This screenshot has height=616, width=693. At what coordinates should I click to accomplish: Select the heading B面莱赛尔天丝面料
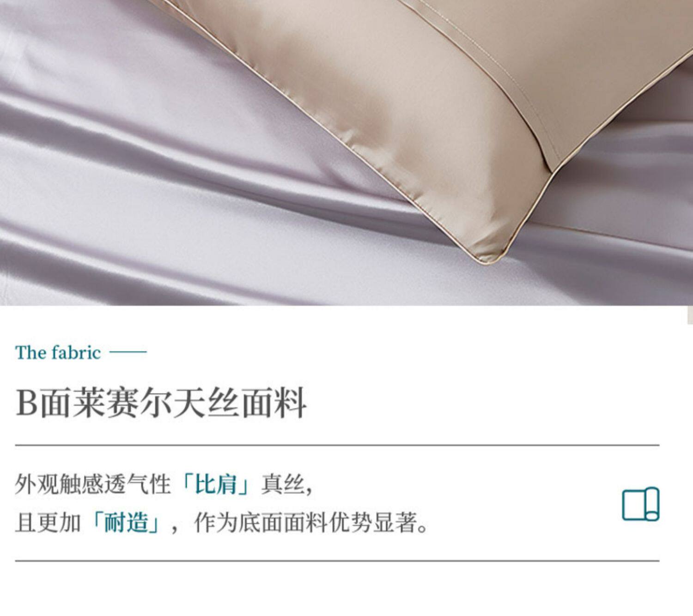pyautogui.click(x=161, y=403)
